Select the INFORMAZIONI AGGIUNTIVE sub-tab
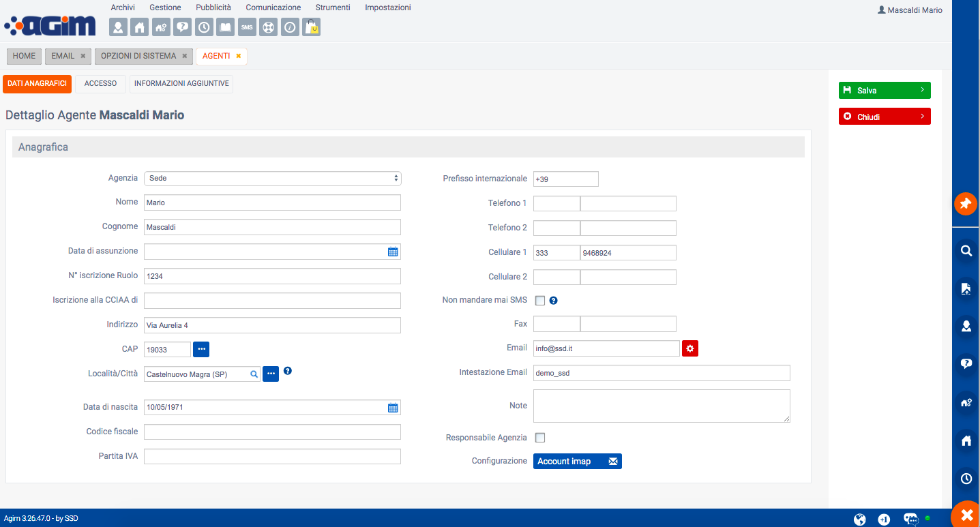Screen dimensions: 980x527 181,84
